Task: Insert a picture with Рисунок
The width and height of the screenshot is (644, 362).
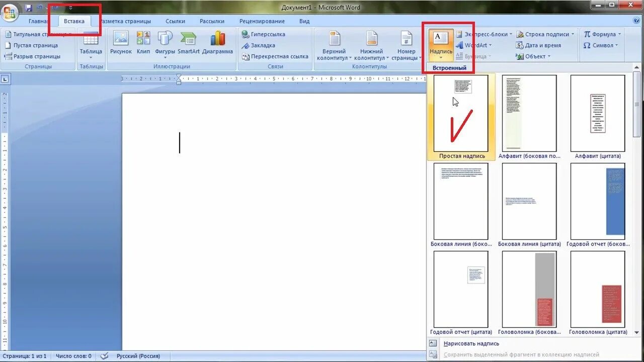Action: (121, 43)
